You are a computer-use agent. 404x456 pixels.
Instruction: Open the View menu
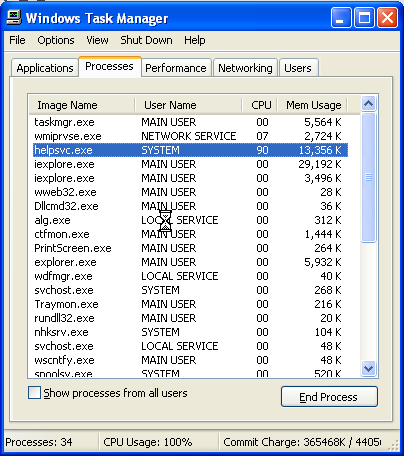point(97,40)
